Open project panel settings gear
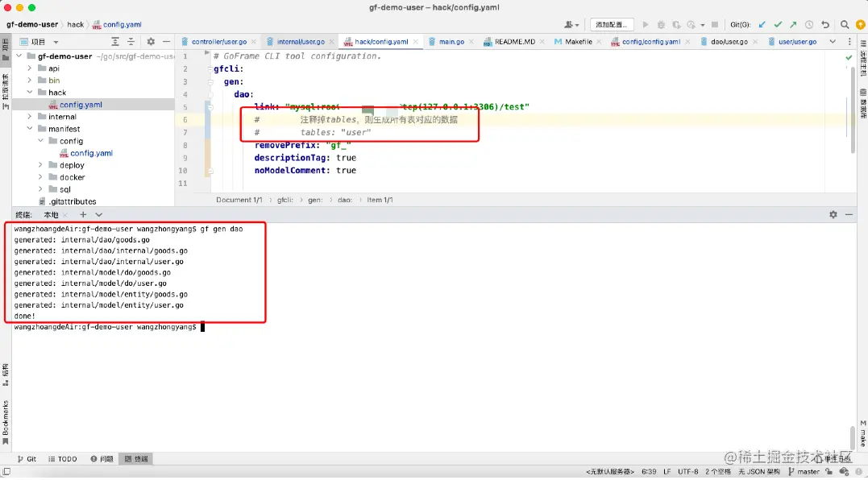Viewport: 868px width, 480px height. click(x=152, y=41)
